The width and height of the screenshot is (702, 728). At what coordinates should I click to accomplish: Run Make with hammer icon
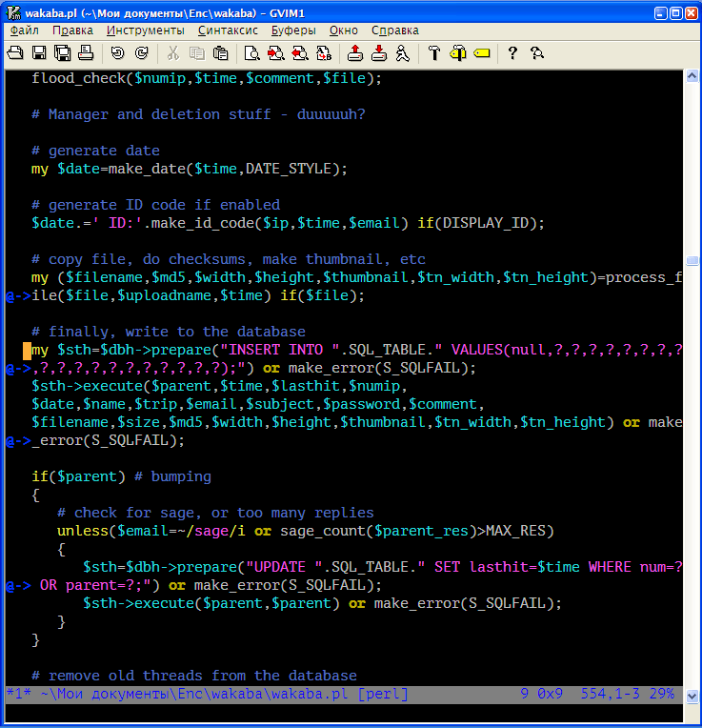click(434, 53)
